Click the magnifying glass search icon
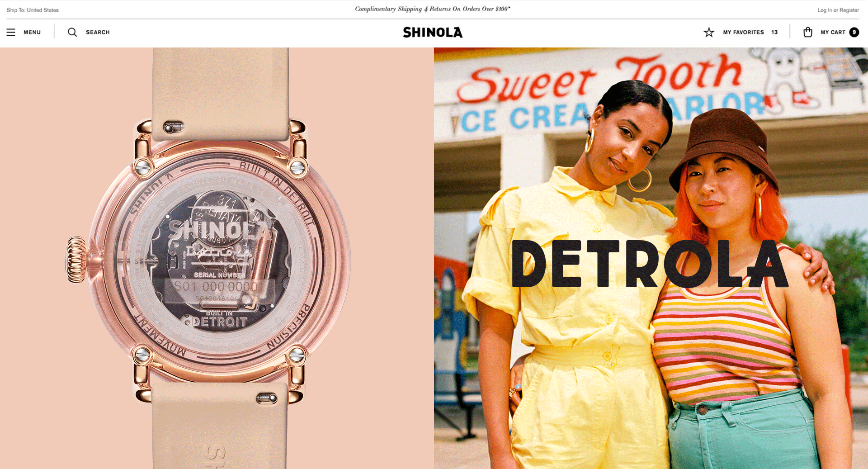 72,32
